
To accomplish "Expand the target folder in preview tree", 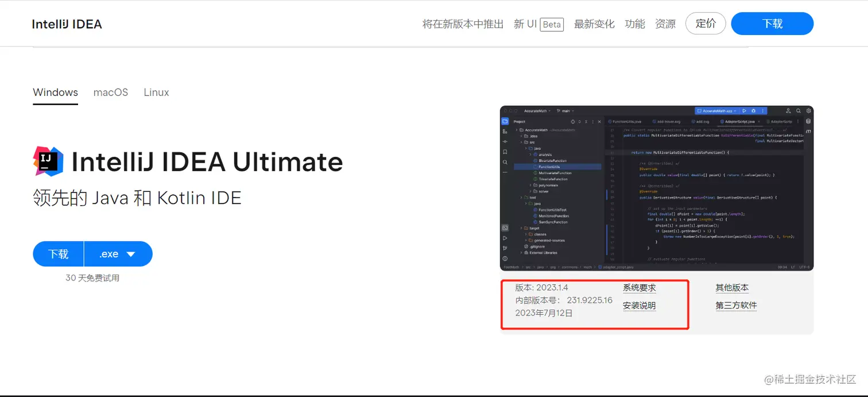I will [521, 228].
